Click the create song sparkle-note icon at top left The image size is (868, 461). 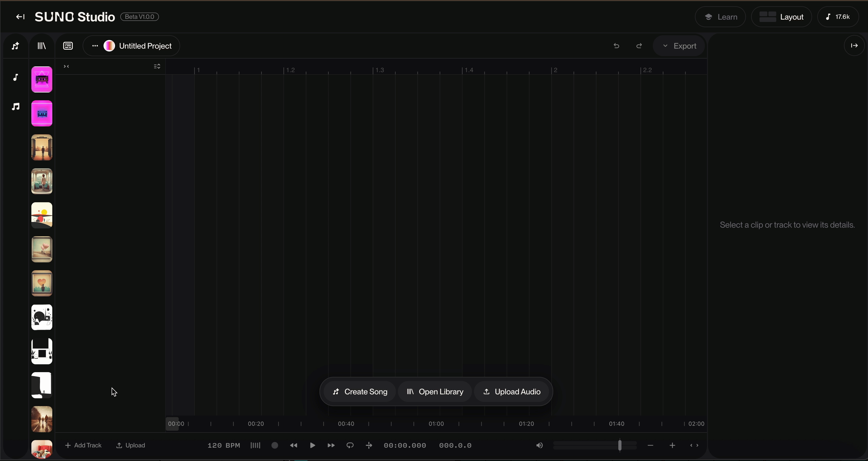[x=15, y=46]
